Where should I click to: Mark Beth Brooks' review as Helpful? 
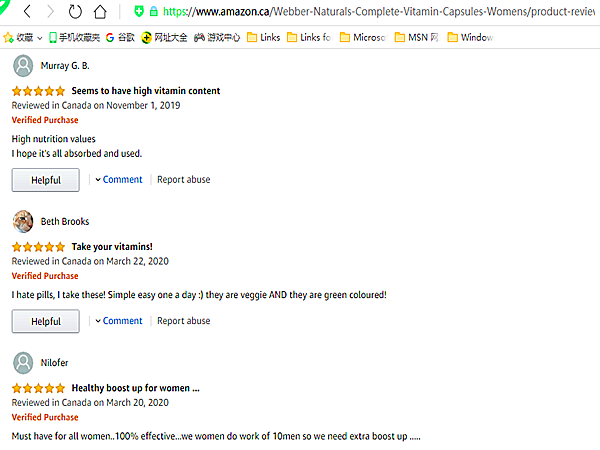pyautogui.click(x=45, y=321)
